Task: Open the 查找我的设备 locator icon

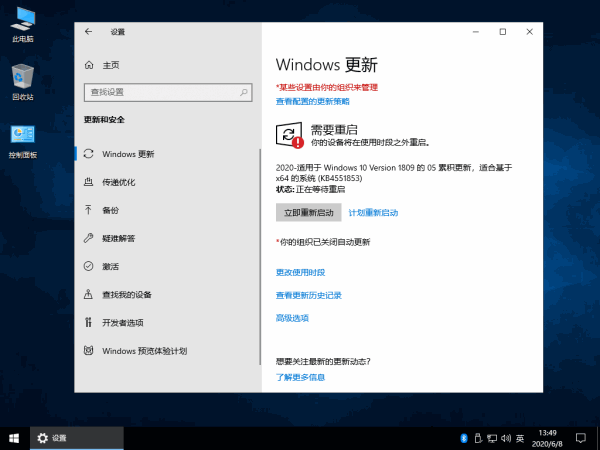Action: click(88, 294)
